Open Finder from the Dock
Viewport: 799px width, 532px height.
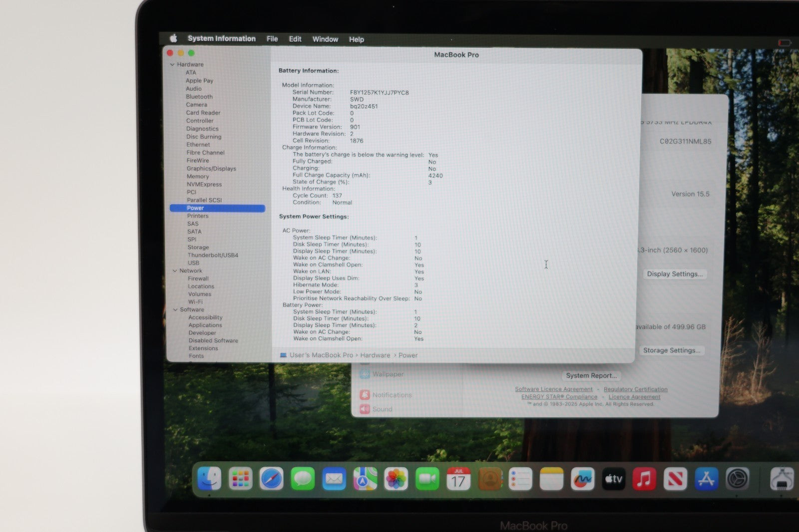coord(209,480)
